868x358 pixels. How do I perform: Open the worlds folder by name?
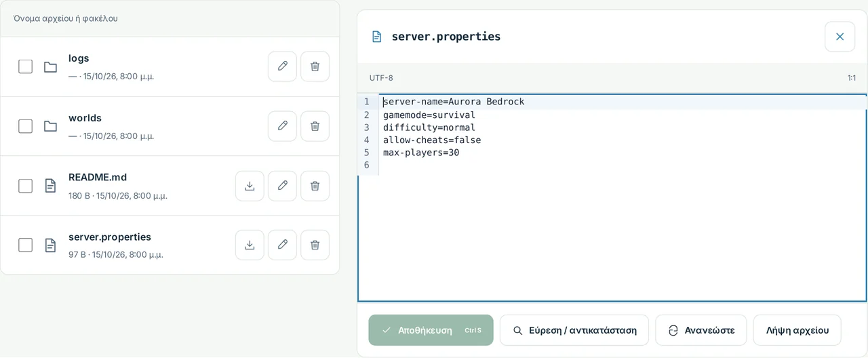(x=85, y=118)
